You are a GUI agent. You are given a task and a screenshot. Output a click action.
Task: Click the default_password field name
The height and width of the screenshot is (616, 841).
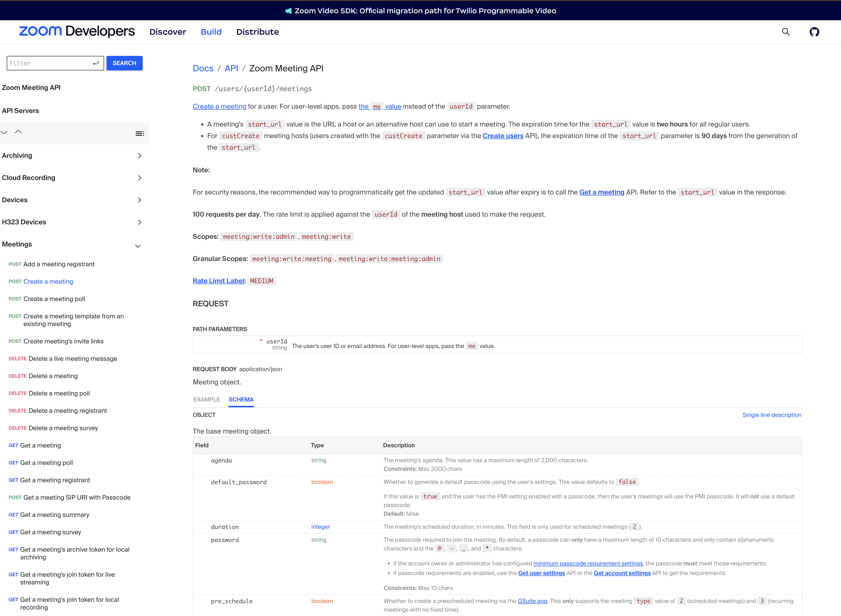point(239,482)
